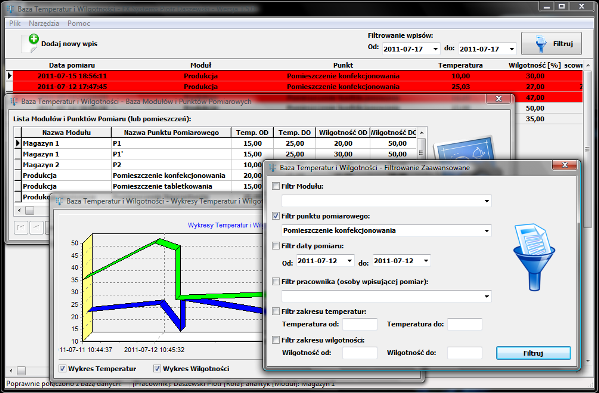Untick the Wykres Wilgotności checkbox
599x393 pixels.
point(157,368)
